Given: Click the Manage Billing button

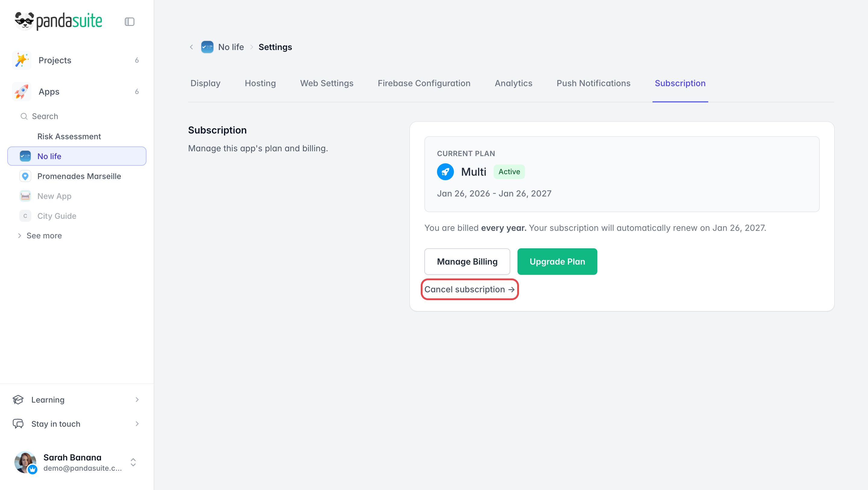Looking at the screenshot, I should 467,262.
